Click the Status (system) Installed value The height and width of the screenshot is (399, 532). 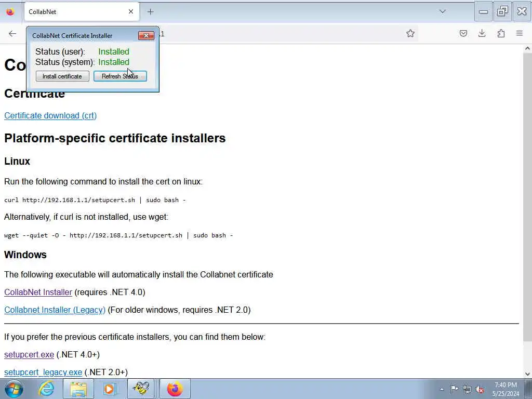[x=114, y=62]
